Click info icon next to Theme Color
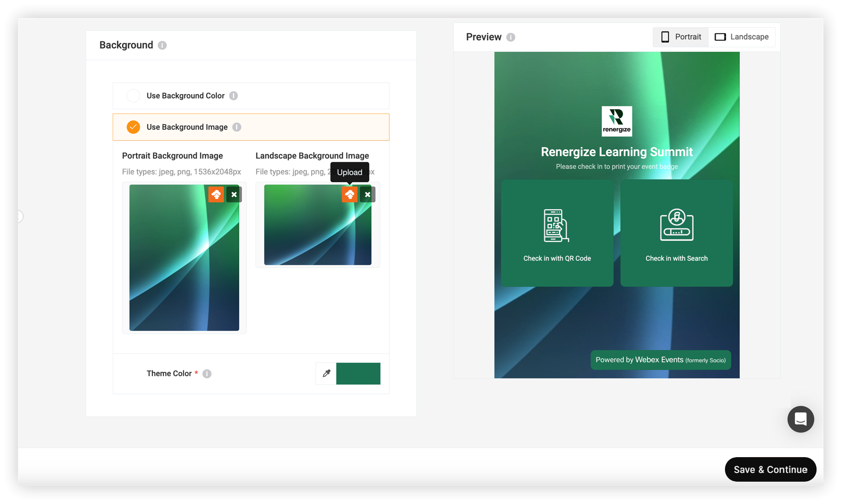The height and width of the screenshot is (504, 842). tap(207, 374)
